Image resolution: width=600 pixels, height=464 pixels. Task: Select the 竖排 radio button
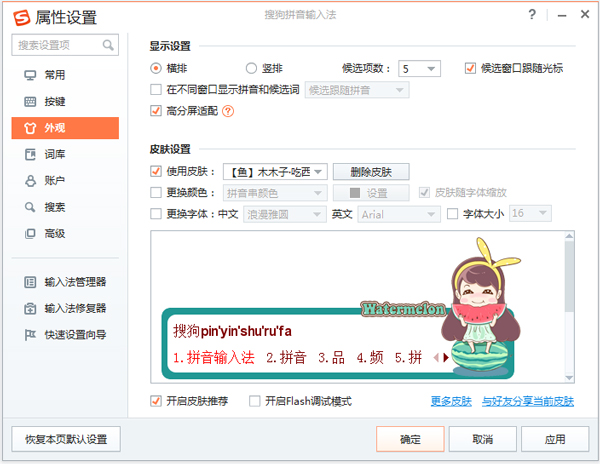251,68
